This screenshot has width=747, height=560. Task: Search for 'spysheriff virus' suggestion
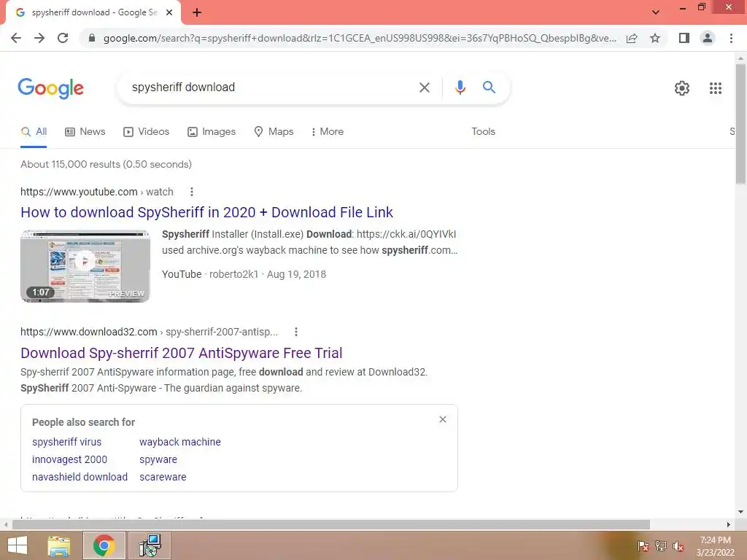click(x=66, y=442)
